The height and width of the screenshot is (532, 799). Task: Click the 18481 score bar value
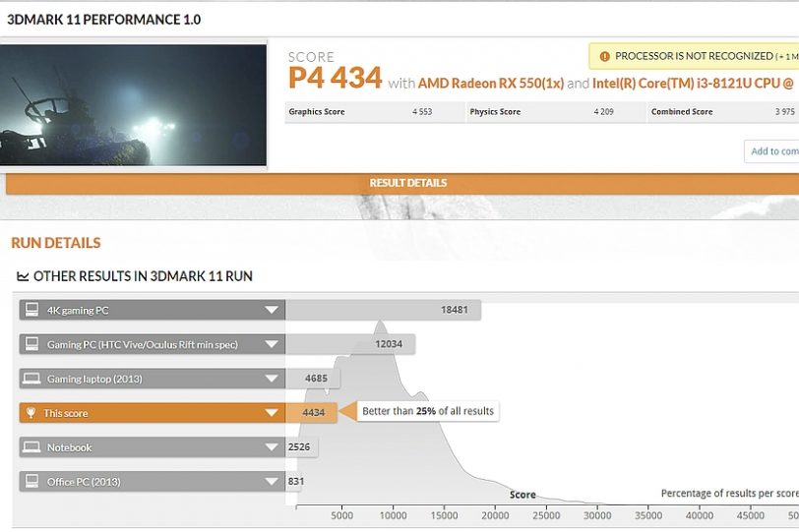[454, 310]
